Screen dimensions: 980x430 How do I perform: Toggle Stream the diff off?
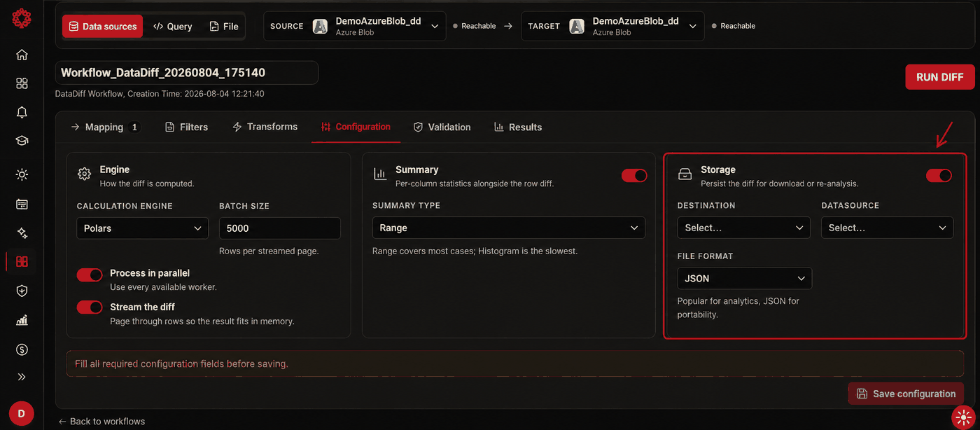(90, 307)
